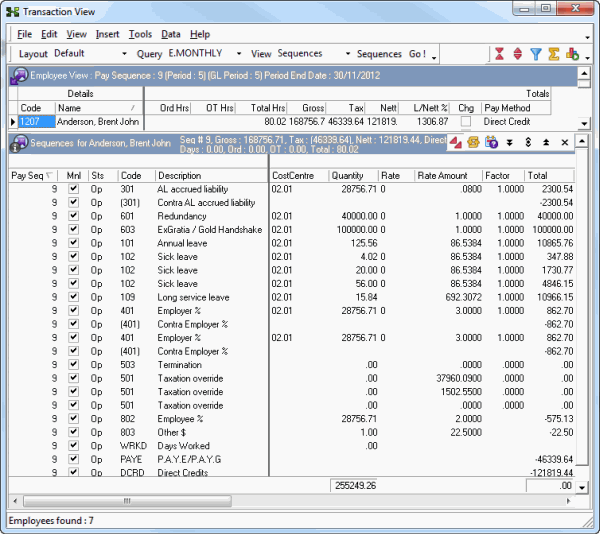Open the Tools menu

pos(140,34)
